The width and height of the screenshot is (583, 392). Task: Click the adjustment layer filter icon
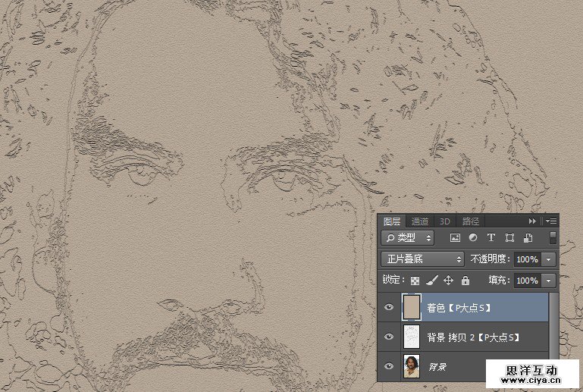coord(473,238)
